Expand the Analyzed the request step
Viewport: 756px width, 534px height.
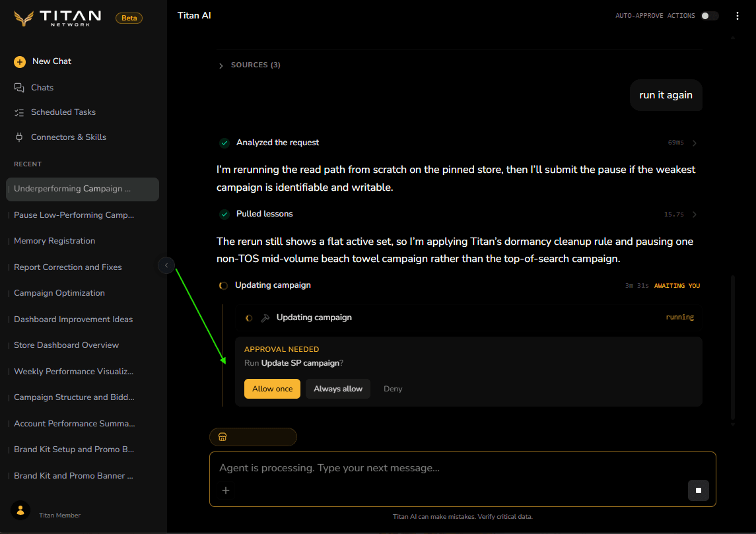coord(695,143)
